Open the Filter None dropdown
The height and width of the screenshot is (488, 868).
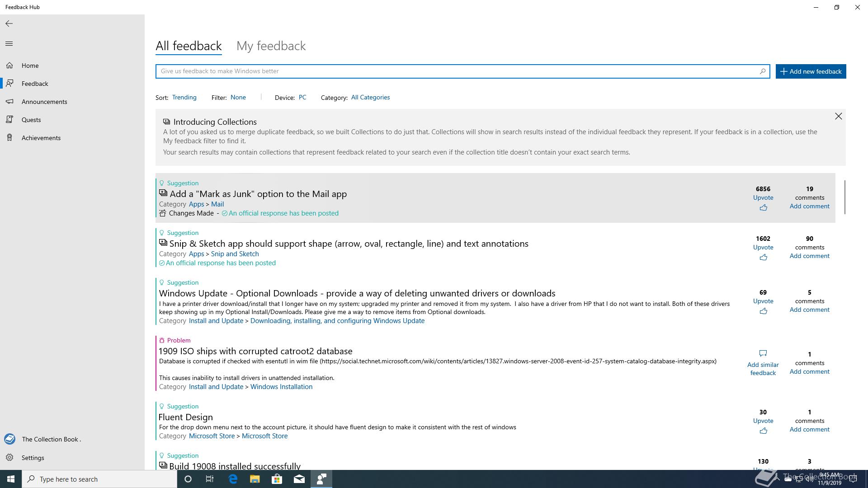238,97
